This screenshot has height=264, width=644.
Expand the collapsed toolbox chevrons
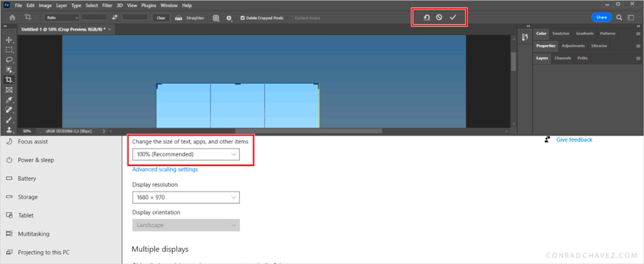[x=5, y=26]
